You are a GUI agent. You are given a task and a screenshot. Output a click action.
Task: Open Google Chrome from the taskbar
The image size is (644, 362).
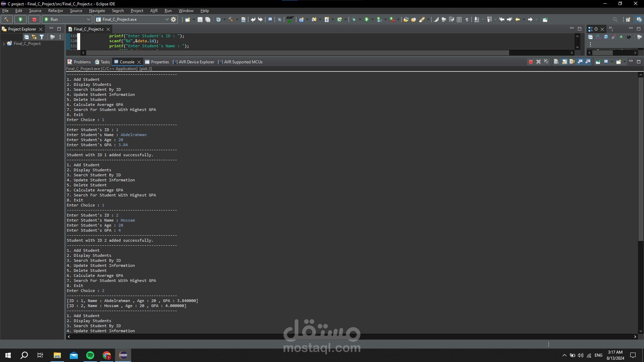[x=107, y=355]
